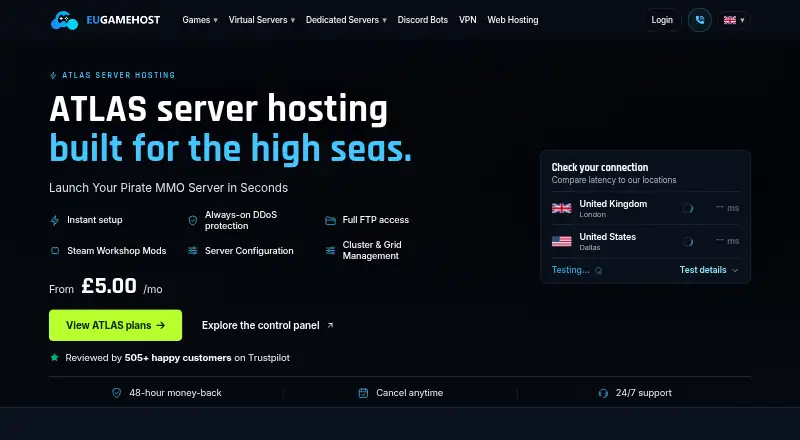Open the Games dropdown menu
This screenshot has width=800, height=440.
pos(200,20)
